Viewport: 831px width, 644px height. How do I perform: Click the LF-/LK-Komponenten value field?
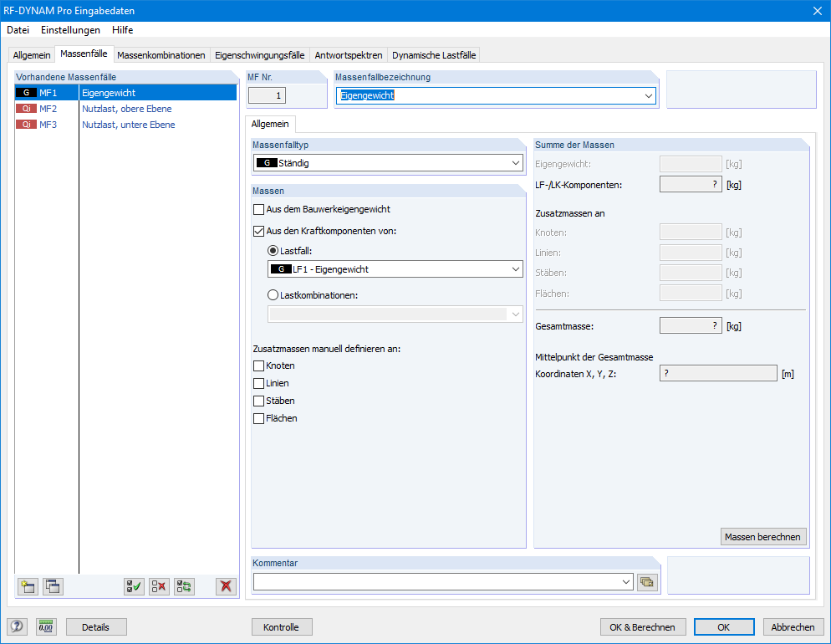(x=691, y=185)
